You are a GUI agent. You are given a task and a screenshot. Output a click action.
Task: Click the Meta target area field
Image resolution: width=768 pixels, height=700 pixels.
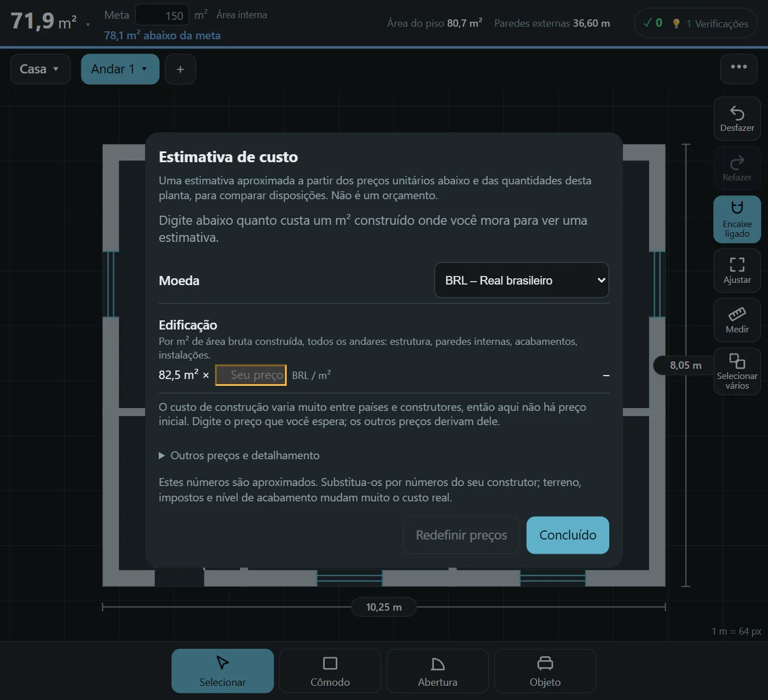pos(162,15)
